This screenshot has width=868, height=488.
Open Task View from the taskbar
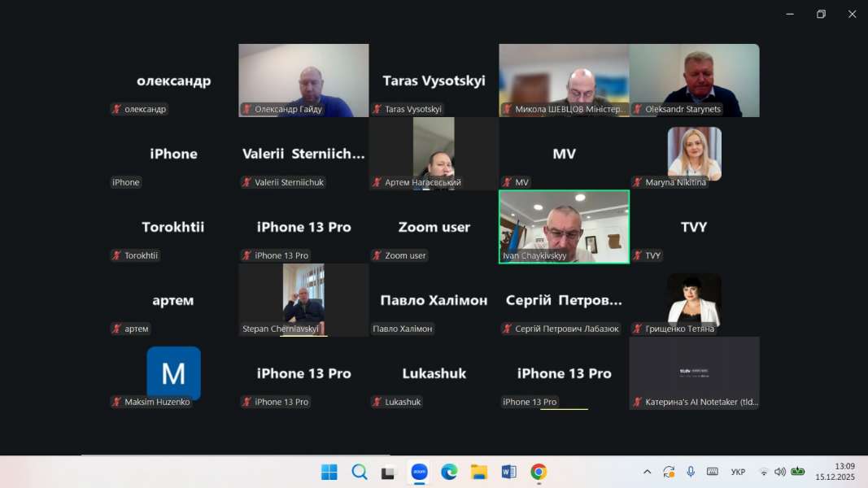point(389,472)
